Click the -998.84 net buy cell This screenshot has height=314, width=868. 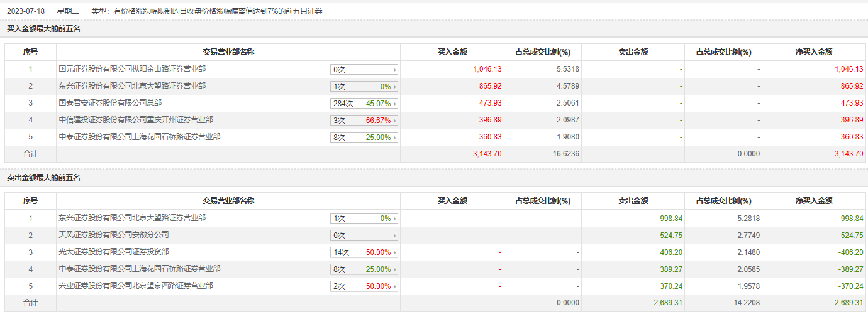coord(851,219)
